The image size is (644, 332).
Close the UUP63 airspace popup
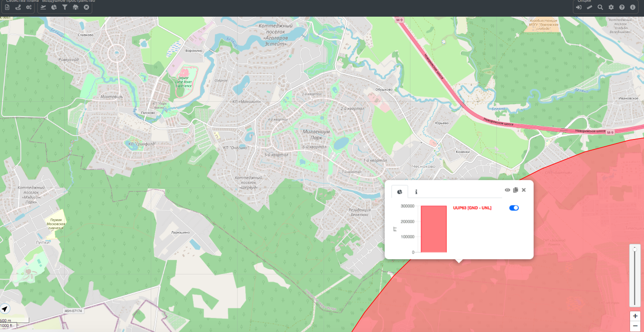(x=524, y=190)
